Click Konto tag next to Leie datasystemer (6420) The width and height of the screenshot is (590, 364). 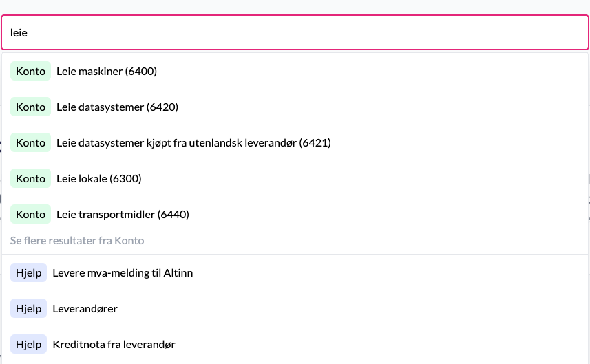30,107
